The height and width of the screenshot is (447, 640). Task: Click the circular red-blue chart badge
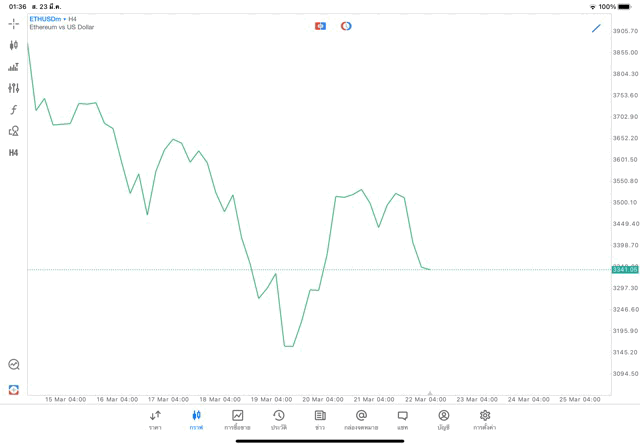[346, 26]
